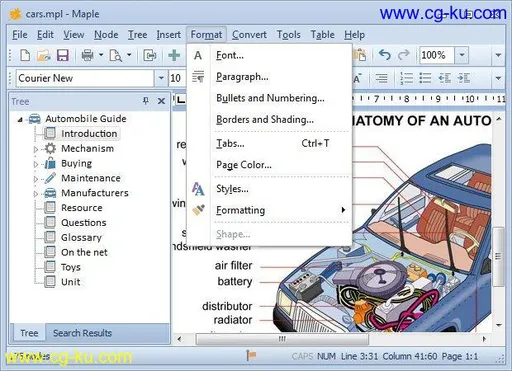Viewport: 512px width, 371px height.
Task: Select the Introduction node
Action: (89, 134)
